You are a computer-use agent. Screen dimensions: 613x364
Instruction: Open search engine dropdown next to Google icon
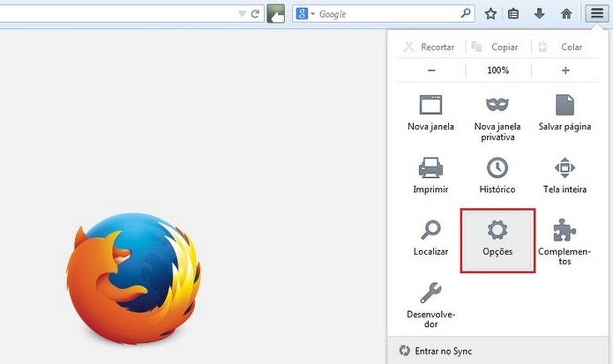(x=313, y=14)
